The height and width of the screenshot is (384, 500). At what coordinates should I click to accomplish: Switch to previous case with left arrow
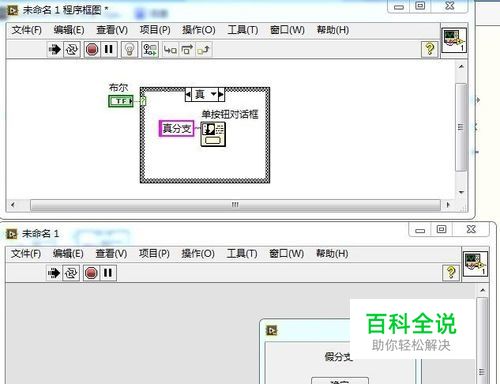[188, 95]
